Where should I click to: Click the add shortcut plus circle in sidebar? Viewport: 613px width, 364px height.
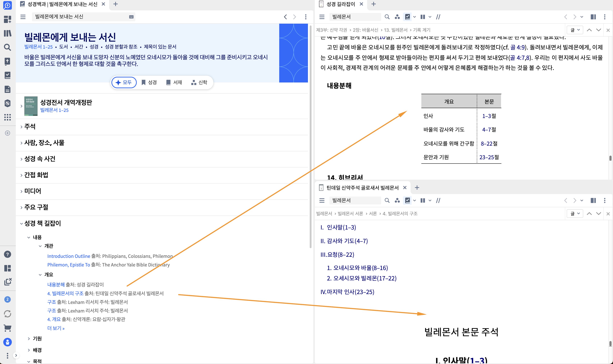[x=7, y=133]
